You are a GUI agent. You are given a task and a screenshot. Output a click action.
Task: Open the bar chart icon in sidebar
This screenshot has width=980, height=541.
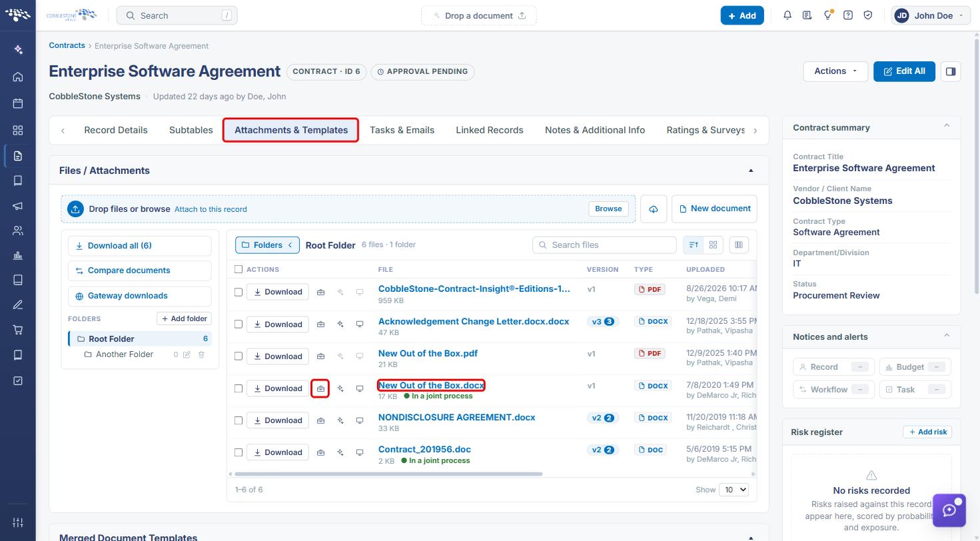click(x=18, y=255)
